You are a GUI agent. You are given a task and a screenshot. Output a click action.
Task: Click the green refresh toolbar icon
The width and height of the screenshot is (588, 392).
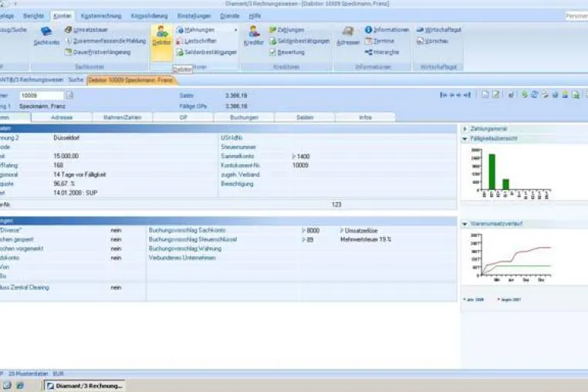coord(524,95)
